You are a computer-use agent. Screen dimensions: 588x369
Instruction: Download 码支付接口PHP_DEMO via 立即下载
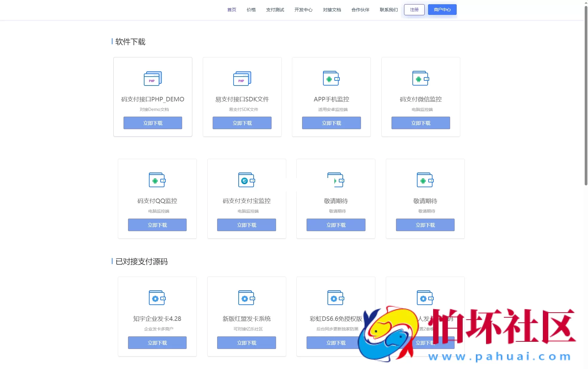pos(153,123)
